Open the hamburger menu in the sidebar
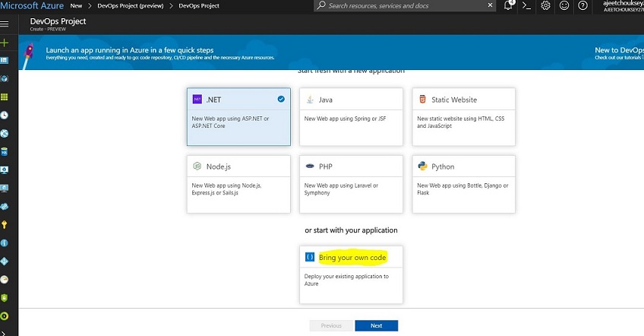644x336 pixels. tap(4, 24)
